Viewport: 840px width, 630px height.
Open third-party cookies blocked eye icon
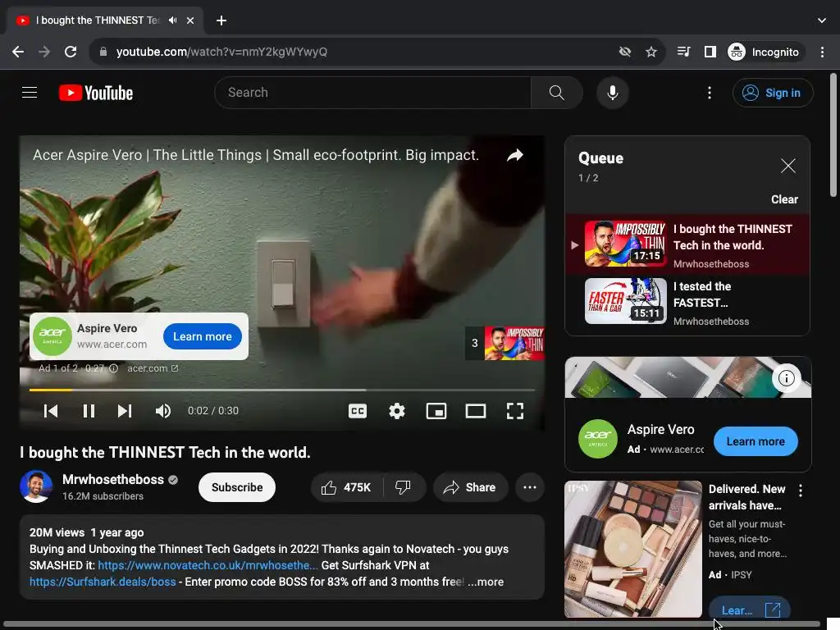click(x=624, y=52)
